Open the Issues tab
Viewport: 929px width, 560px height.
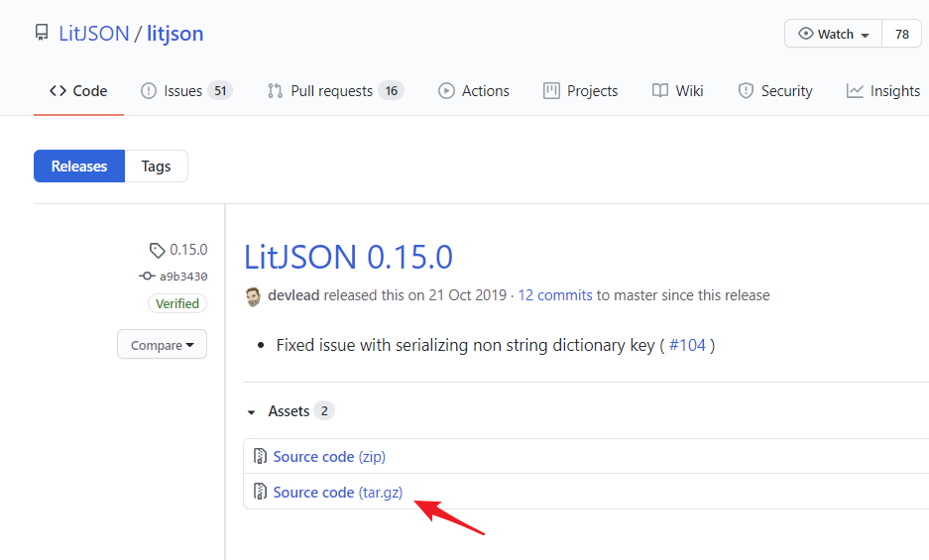(x=186, y=90)
